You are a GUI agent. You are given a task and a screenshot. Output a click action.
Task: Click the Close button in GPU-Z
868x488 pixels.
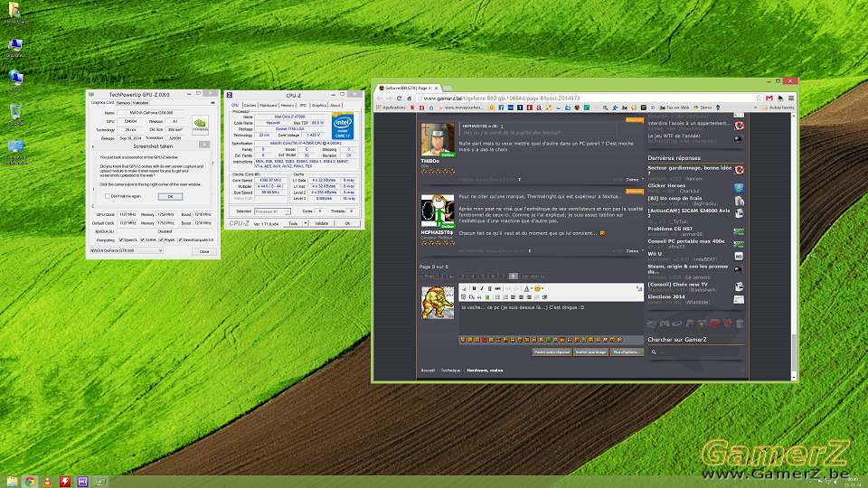coord(204,252)
